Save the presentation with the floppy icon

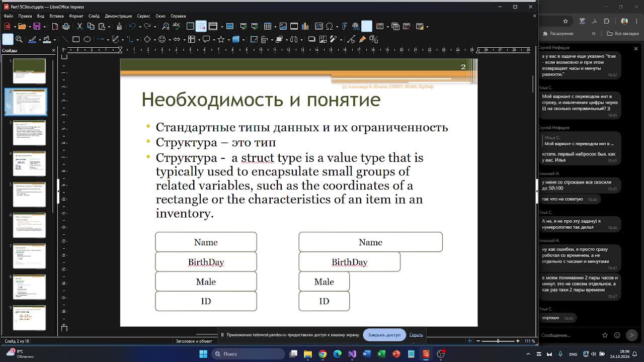[x=37, y=26]
